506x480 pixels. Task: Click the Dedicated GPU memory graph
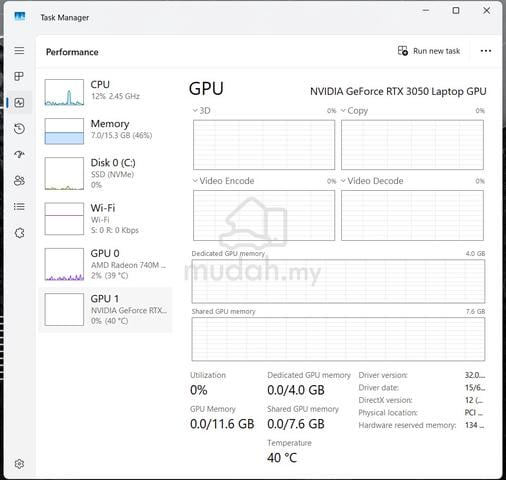click(x=338, y=281)
